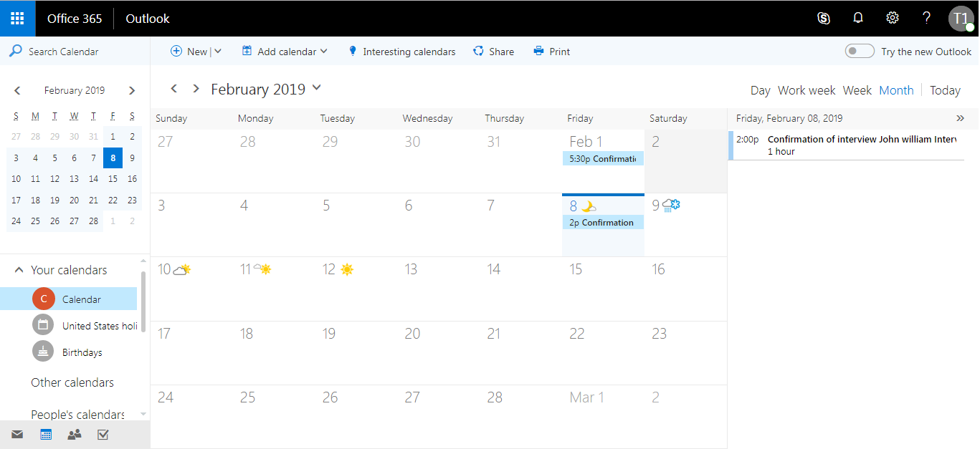Toggle Try the new Outlook switch
Image resolution: width=980 pixels, height=449 pixels.
click(x=860, y=51)
